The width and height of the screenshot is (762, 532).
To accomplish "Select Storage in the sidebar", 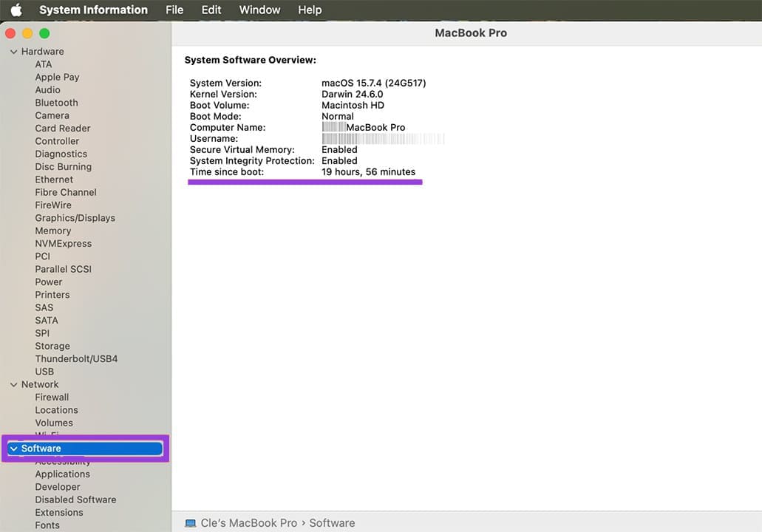I will click(x=52, y=346).
